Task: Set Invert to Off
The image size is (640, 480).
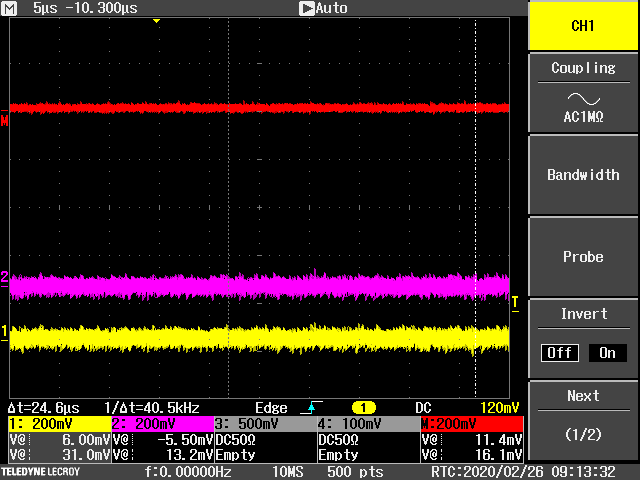Action: [560, 353]
